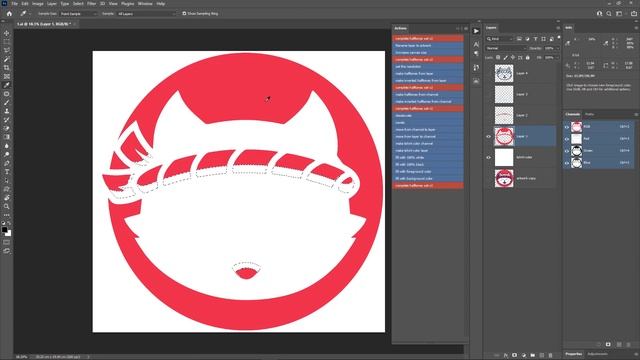The height and width of the screenshot is (360, 640).
Task: Open the Sample All Layers dropdown
Action: pos(147,13)
